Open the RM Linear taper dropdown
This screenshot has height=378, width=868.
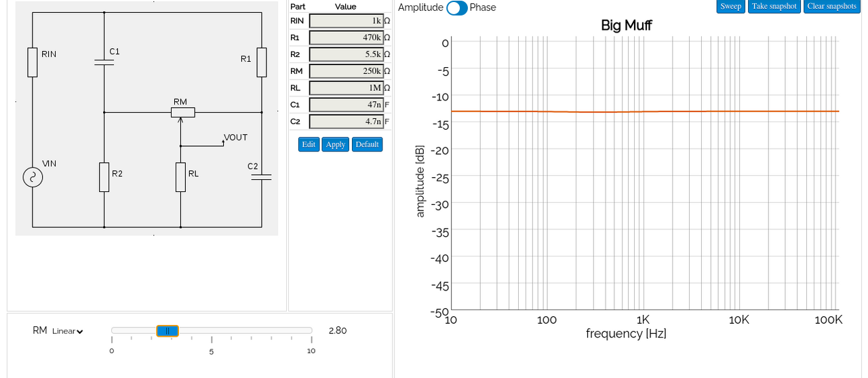click(67, 331)
